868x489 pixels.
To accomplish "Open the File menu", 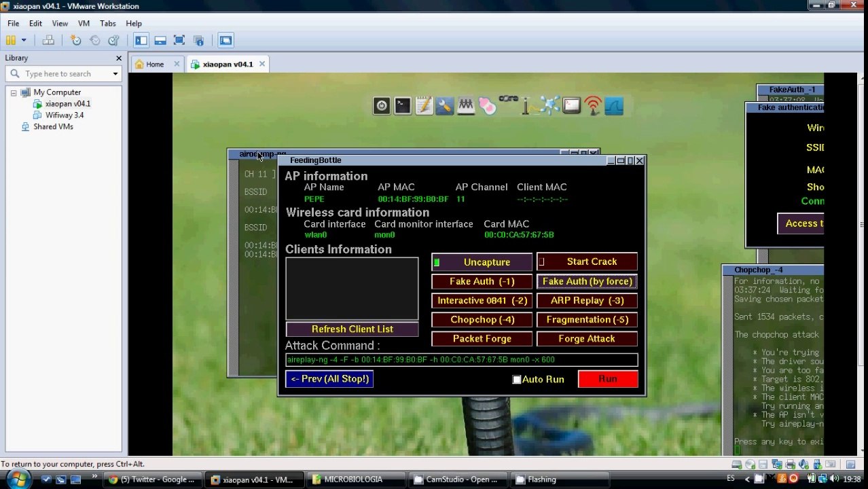I will [13, 23].
